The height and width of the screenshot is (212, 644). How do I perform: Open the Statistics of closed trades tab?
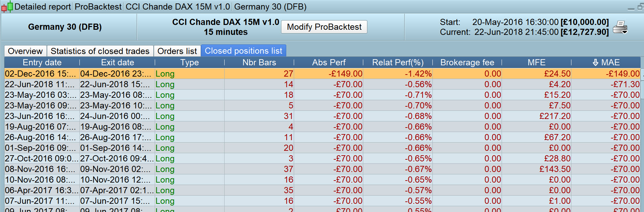[x=100, y=51]
